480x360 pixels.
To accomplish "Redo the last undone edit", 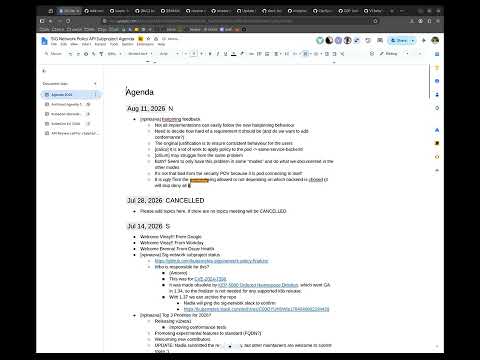I will click(x=78, y=54).
